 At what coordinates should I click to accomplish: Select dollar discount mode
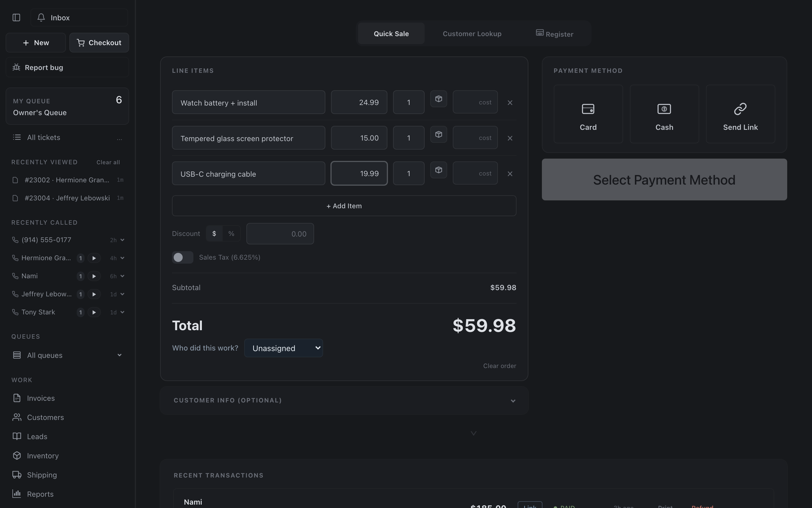pyautogui.click(x=214, y=233)
